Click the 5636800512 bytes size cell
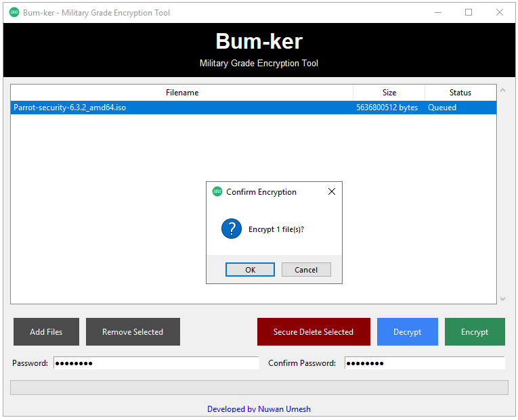The height and width of the screenshot is (420, 518). [387, 108]
